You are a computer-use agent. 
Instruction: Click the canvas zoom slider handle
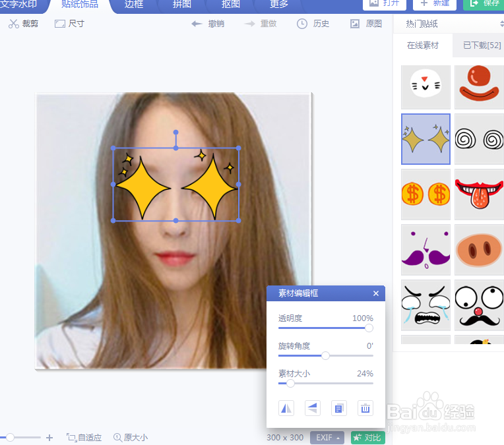point(10,437)
